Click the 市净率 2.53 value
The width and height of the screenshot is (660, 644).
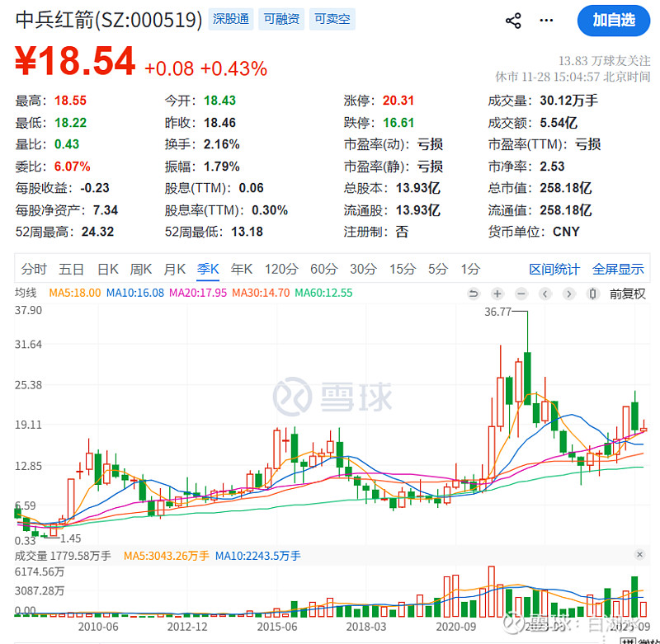pos(552,166)
